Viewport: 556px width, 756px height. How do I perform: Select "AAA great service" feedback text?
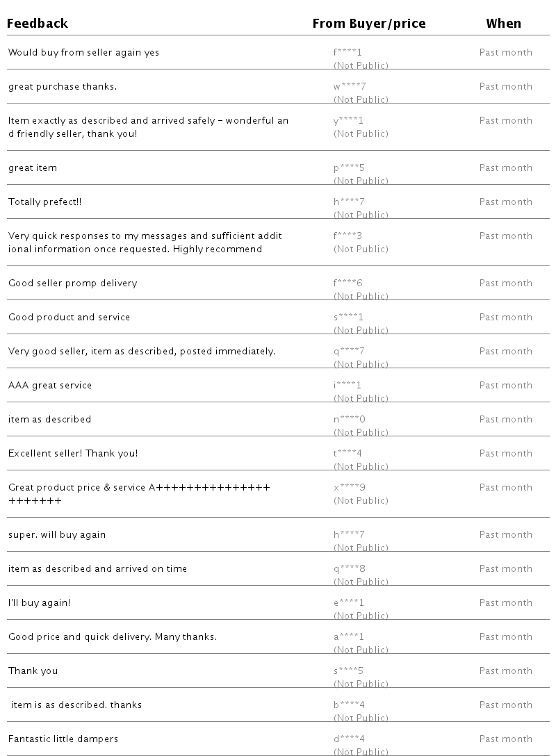(50, 386)
